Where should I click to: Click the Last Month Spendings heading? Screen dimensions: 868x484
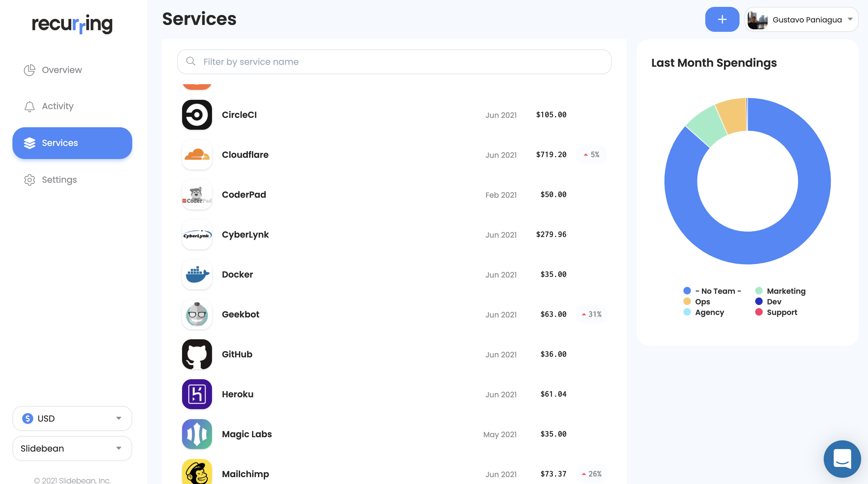point(714,63)
